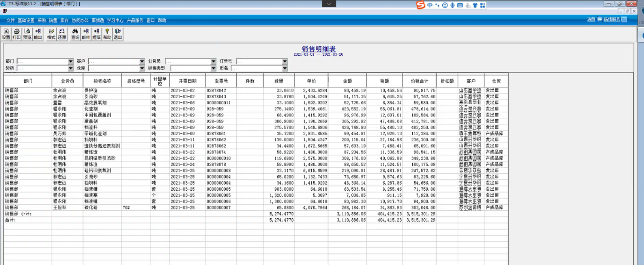Screen dimensions: 644x265
Task: Focus the 客户 filter input field
Action: (114, 61)
